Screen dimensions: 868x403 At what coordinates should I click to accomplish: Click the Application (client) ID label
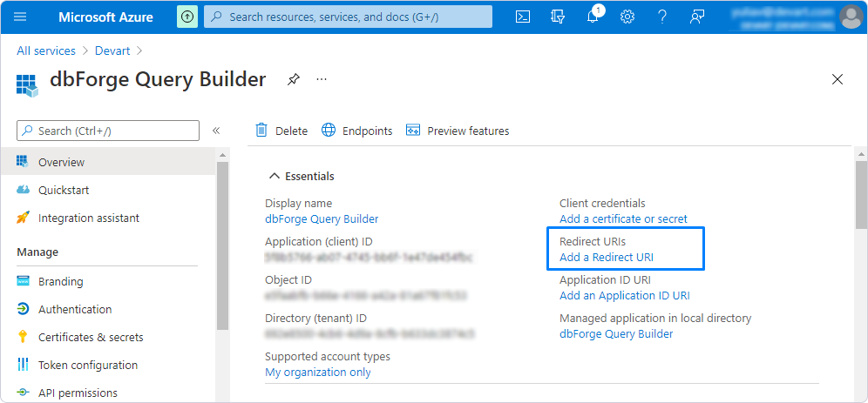click(x=319, y=242)
